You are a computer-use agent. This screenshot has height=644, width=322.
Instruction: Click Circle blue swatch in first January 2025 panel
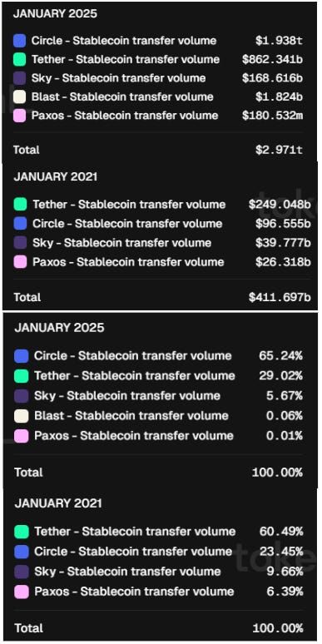[x=19, y=41]
